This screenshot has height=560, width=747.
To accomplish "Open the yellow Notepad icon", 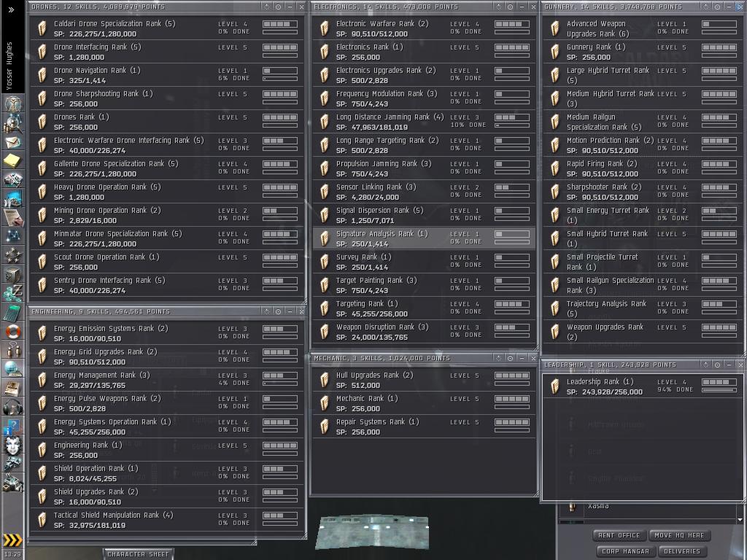I will click(13, 161).
